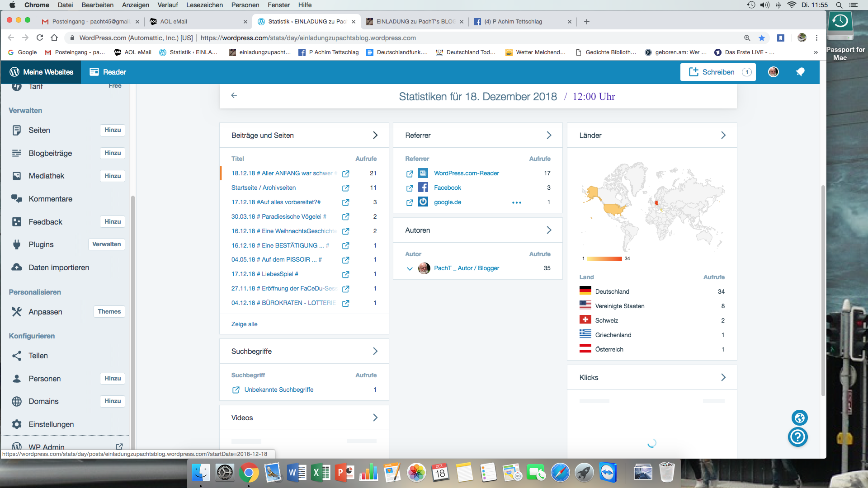
Task: Expand the Referrer panel chevron
Action: click(549, 135)
